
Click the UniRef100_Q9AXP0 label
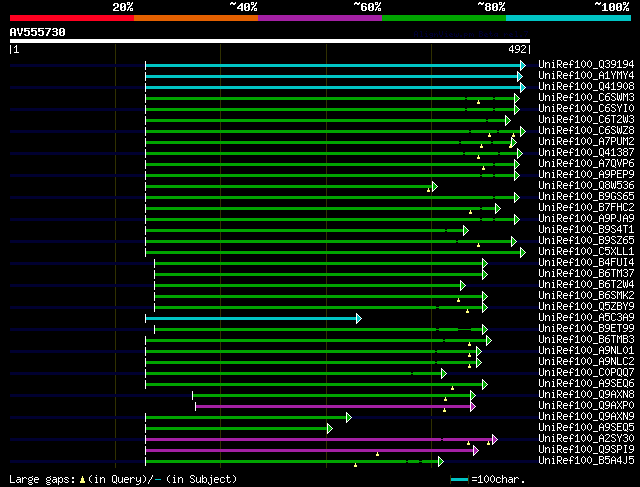(x=586, y=406)
